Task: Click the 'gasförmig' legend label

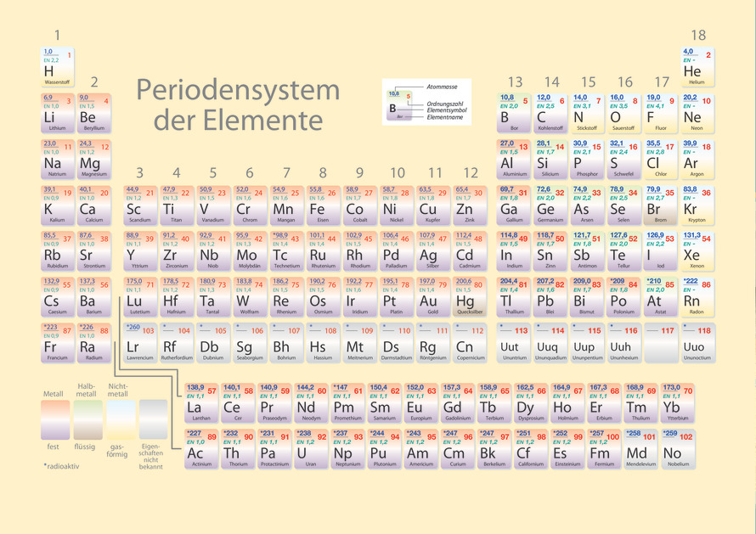Action: coord(117,451)
